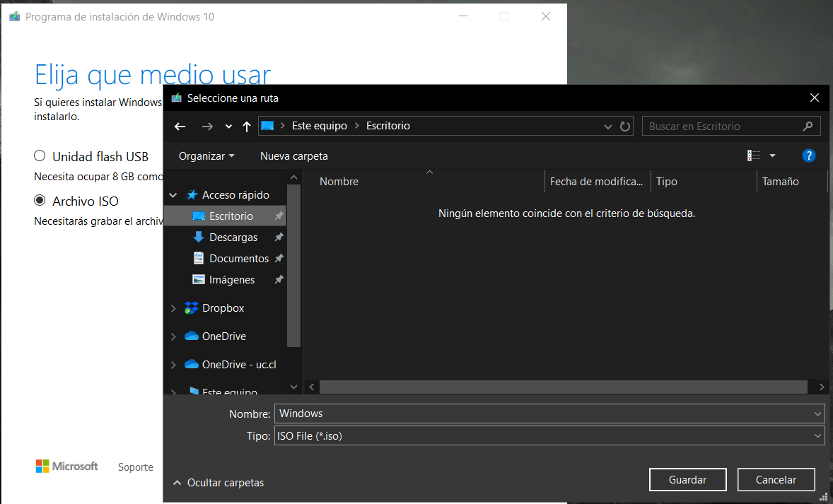
Task: Click the forward navigation arrow
Action: tap(207, 127)
